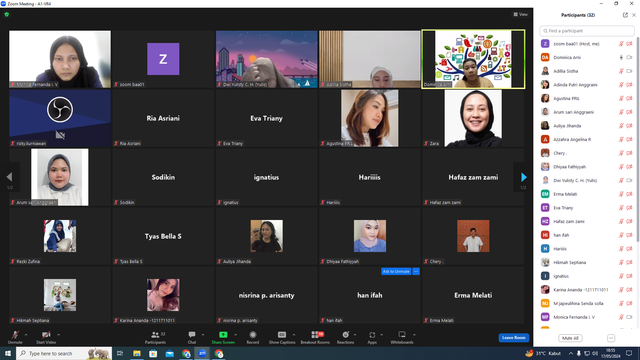Select Karina Ananda in participants list
The image size is (640, 360).
tap(587, 290)
